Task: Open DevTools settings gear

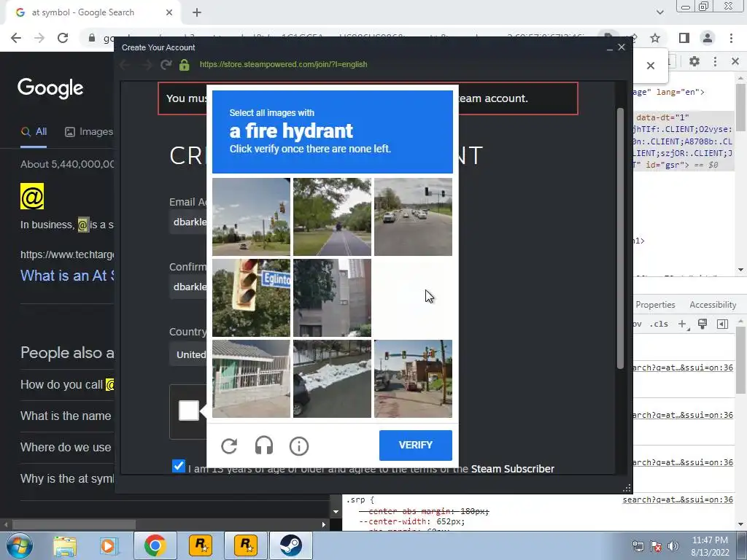Action: [x=694, y=61]
